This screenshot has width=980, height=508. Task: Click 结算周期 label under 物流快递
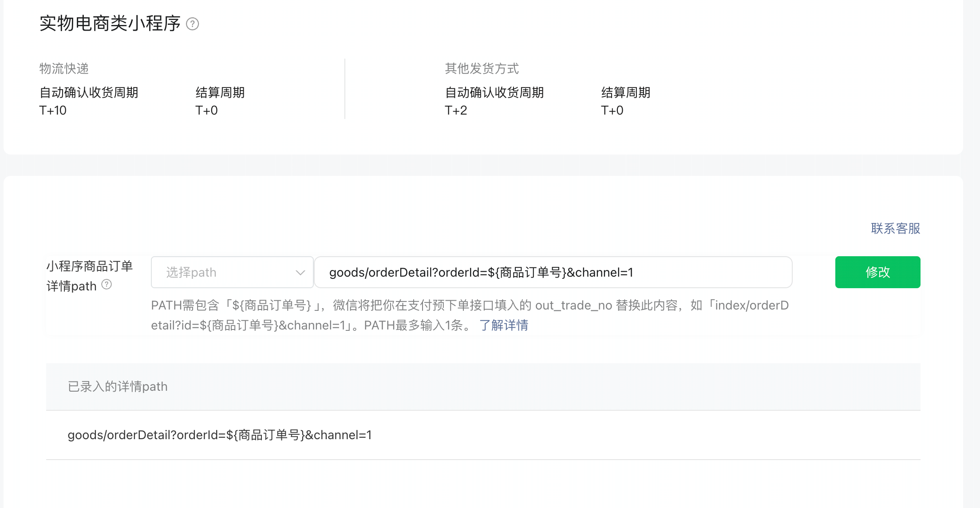tap(220, 92)
